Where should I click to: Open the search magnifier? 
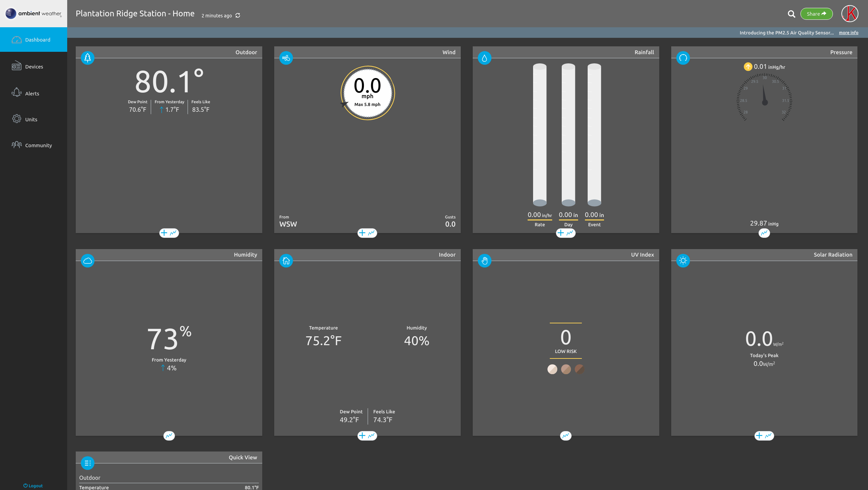pyautogui.click(x=792, y=14)
